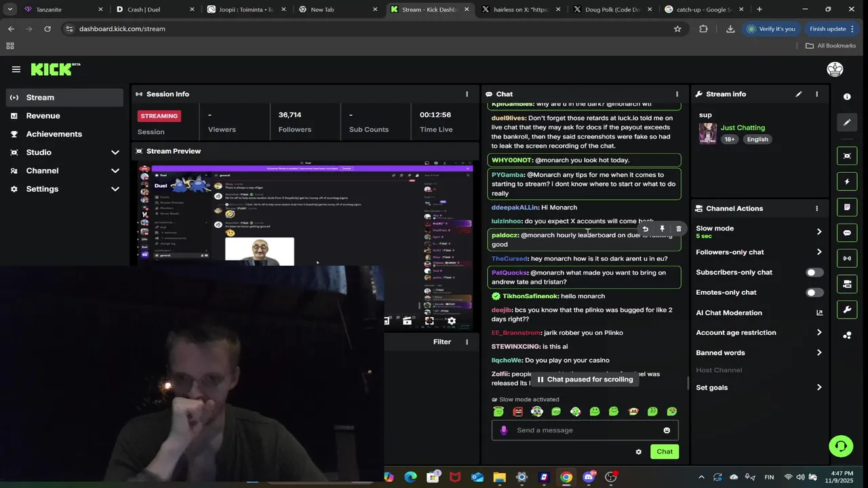This screenshot has height=488, width=868.
Task: Open the profile avatar menu
Action: tap(835, 69)
